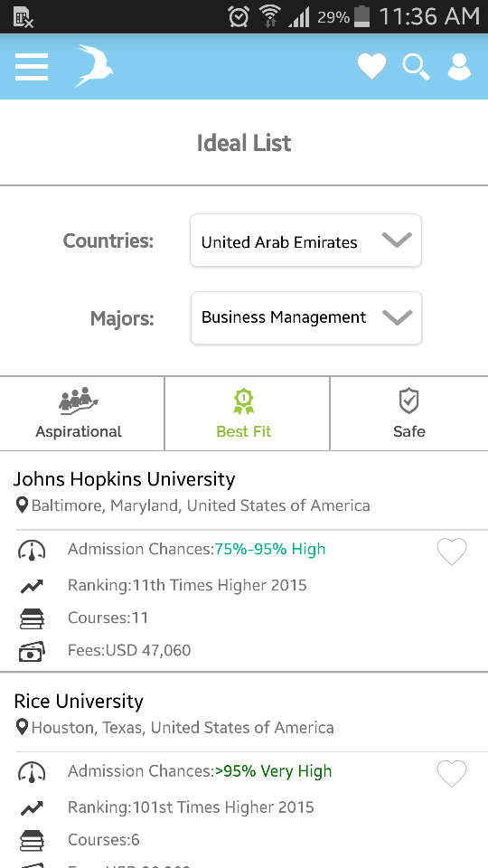The image size is (488, 868).
Task: Tap the battery indicator in status bar
Action: (x=361, y=16)
